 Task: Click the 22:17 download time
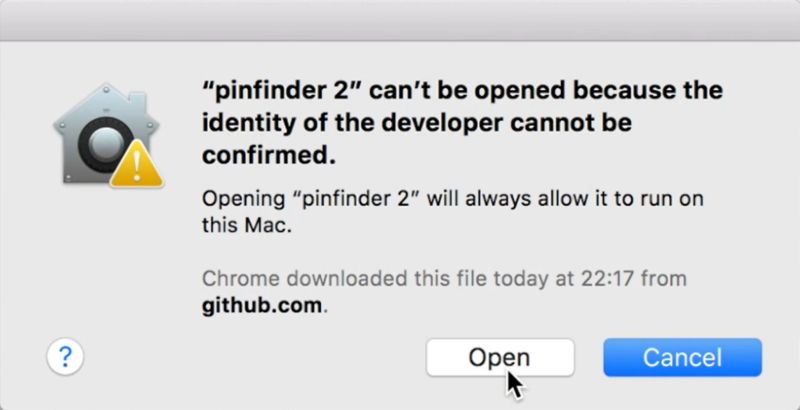tap(621, 278)
